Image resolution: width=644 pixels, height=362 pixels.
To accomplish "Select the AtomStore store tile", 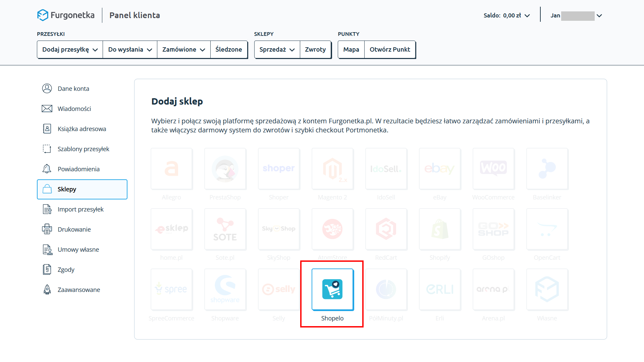I will (332, 229).
